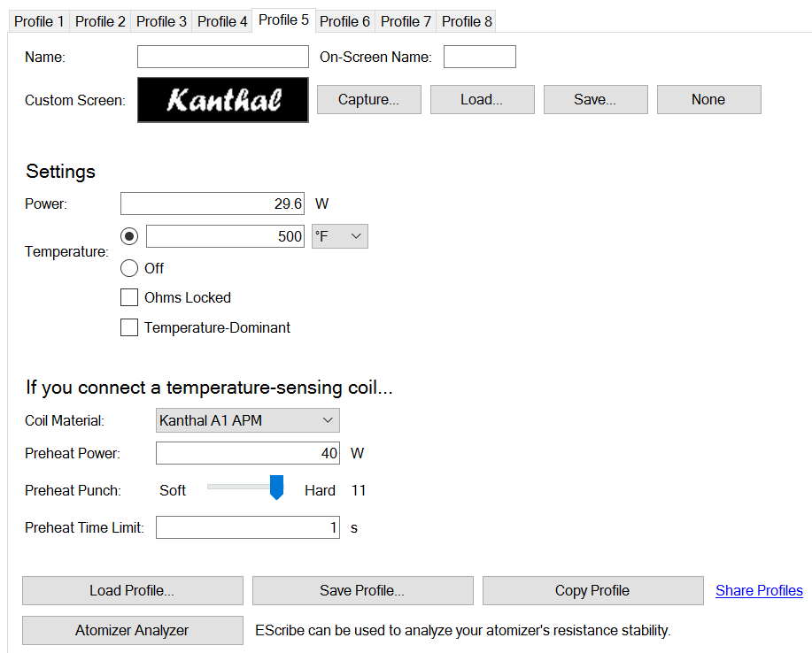Expand the Coil Material dropdown

(x=248, y=420)
